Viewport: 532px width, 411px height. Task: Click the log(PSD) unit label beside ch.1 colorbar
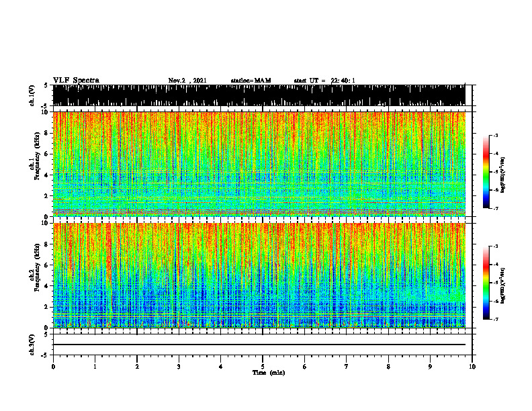pyautogui.click(x=503, y=175)
